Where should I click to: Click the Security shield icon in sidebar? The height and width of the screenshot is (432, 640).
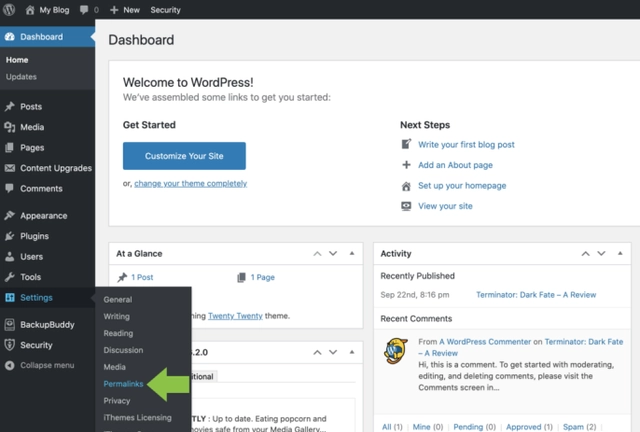click(10, 345)
